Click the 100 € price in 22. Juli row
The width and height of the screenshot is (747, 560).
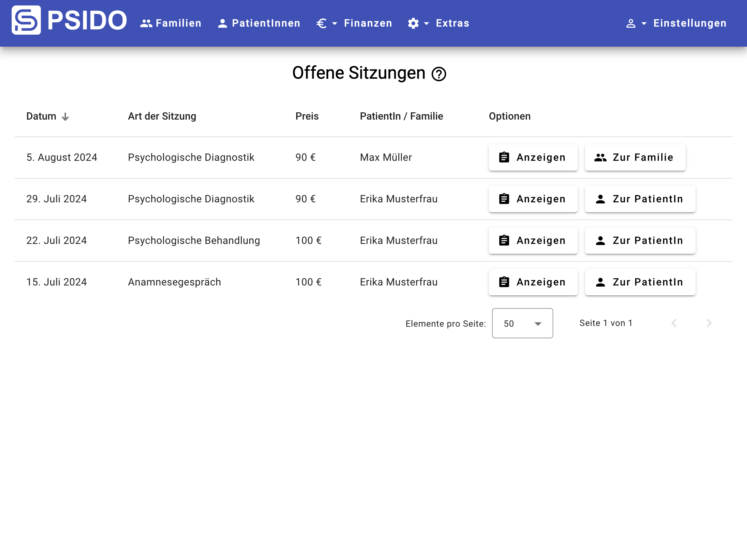(x=309, y=241)
